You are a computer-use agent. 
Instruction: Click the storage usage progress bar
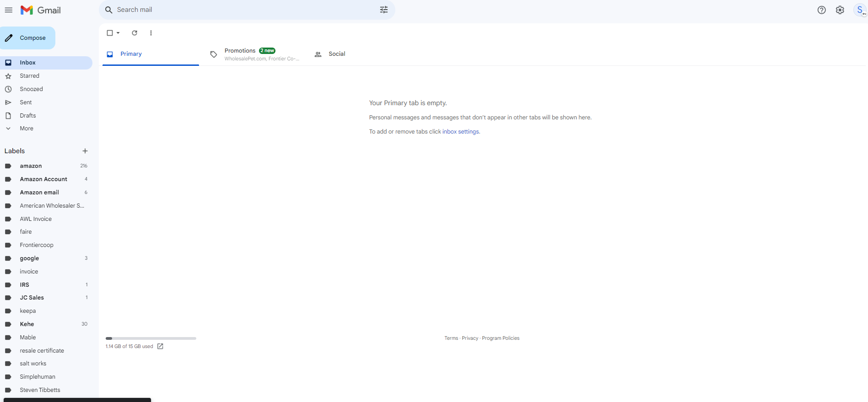[151, 338]
